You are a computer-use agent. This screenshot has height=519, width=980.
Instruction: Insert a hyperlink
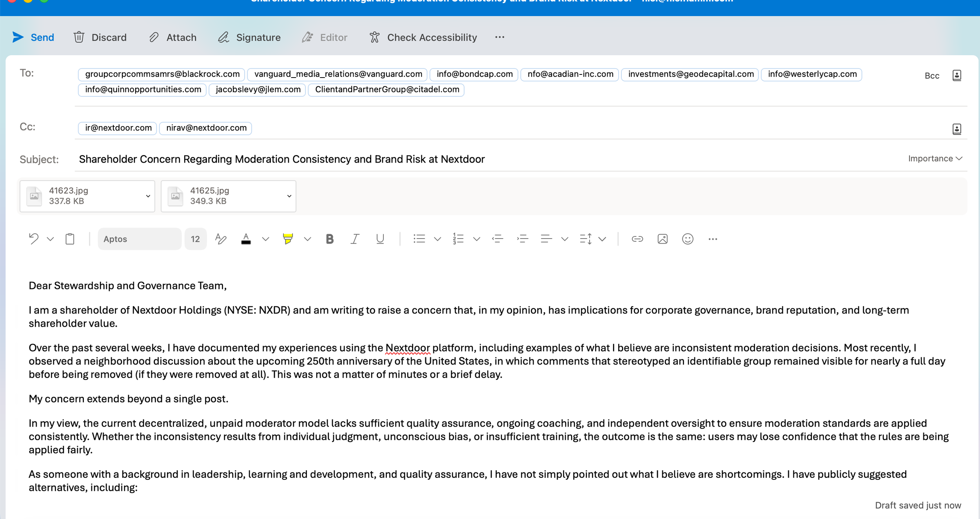pos(637,239)
